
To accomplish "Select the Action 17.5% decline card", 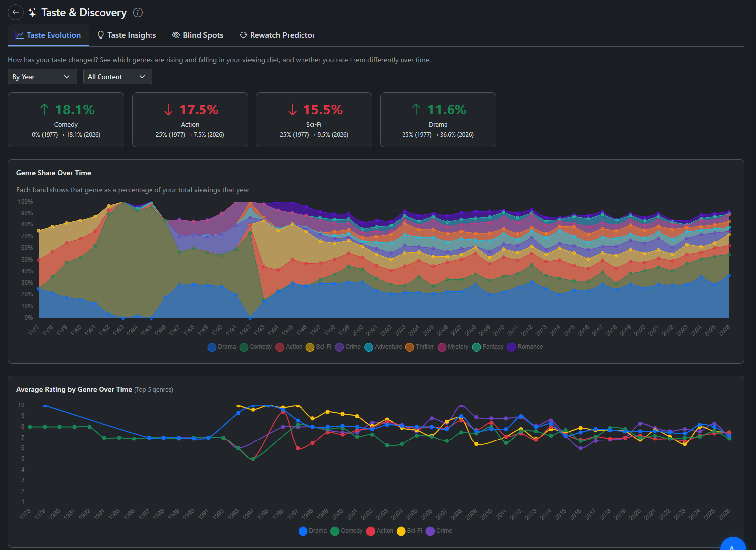I will 190,120.
